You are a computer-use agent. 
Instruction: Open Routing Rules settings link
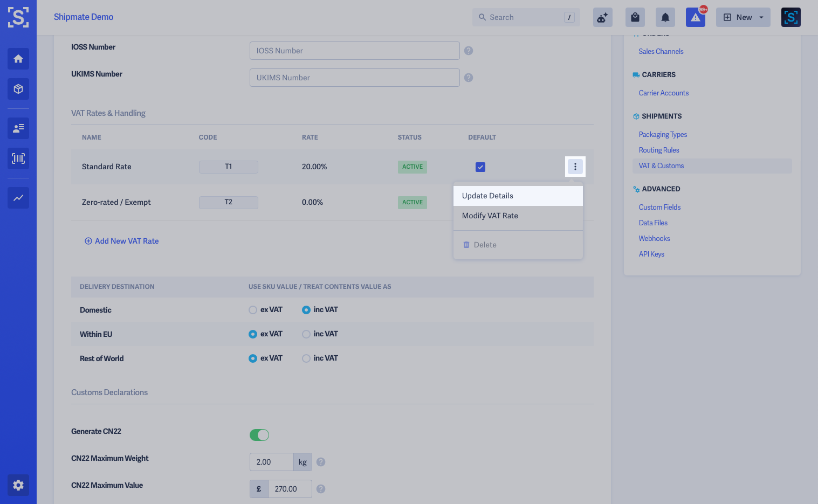(x=659, y=150)
